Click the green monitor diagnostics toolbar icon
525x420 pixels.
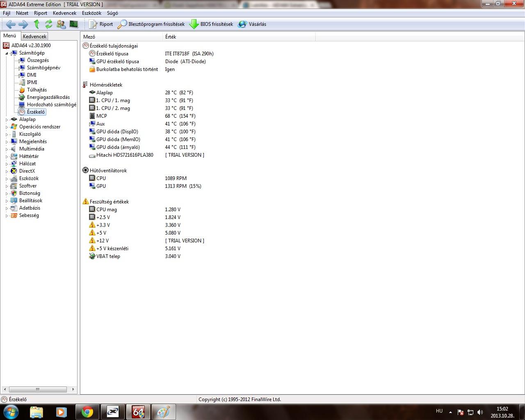tap(74, 24)
